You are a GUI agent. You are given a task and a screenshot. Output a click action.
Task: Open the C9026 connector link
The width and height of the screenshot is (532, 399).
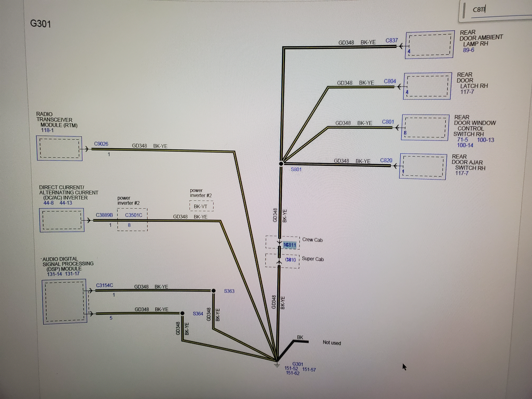coord(101,144)
